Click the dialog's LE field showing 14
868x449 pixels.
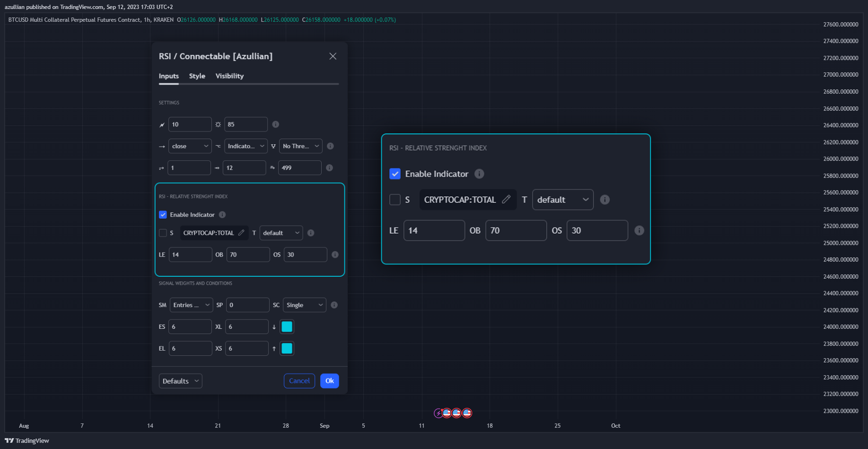[191, 255]
